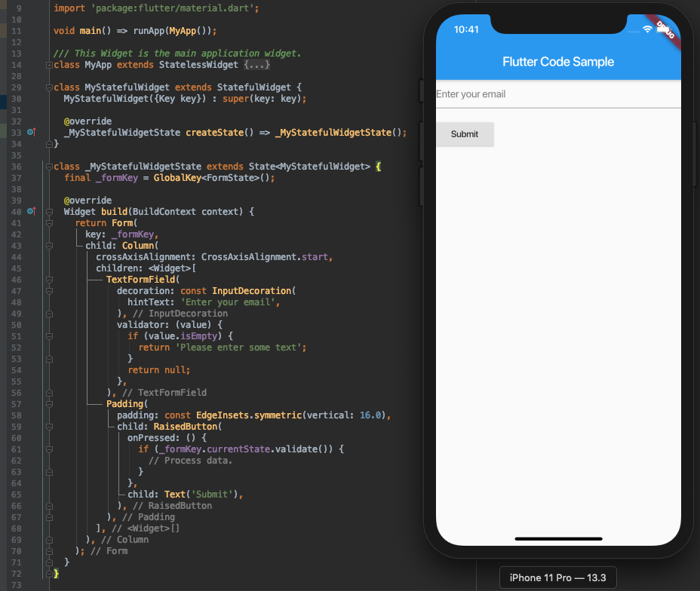Collapse the TextFormField fold on line 46
The image size is (700, 591).
point(49,280)
